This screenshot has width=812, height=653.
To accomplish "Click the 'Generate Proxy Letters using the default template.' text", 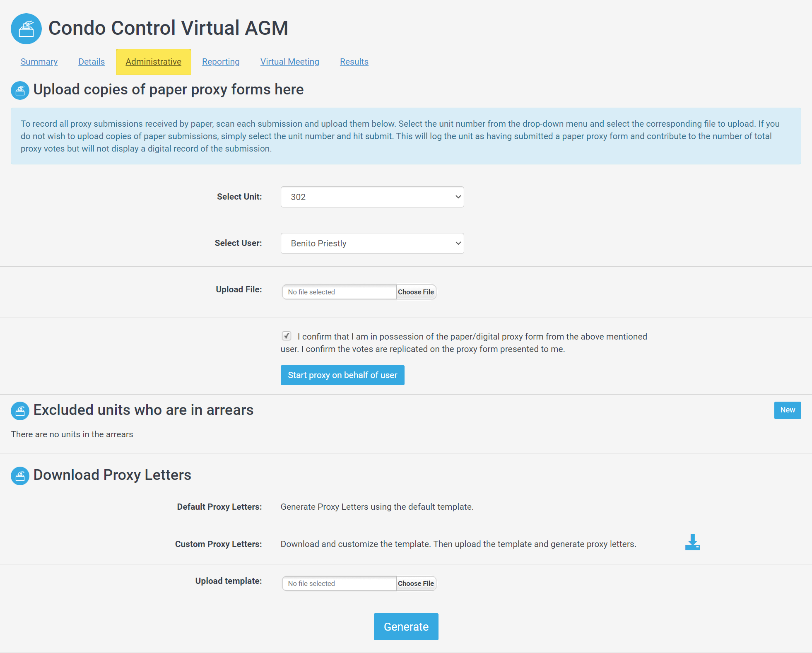I will coord(377,507).
